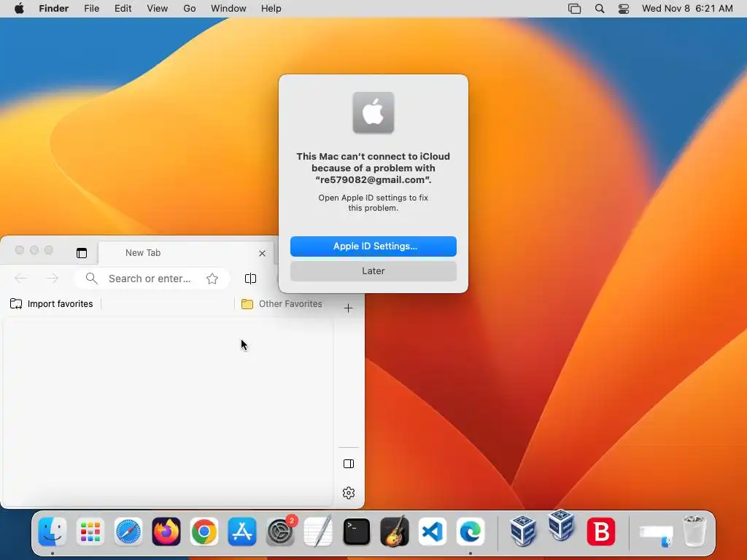Launch GarageBand from the Dock
747x560 pixels.
395,531
